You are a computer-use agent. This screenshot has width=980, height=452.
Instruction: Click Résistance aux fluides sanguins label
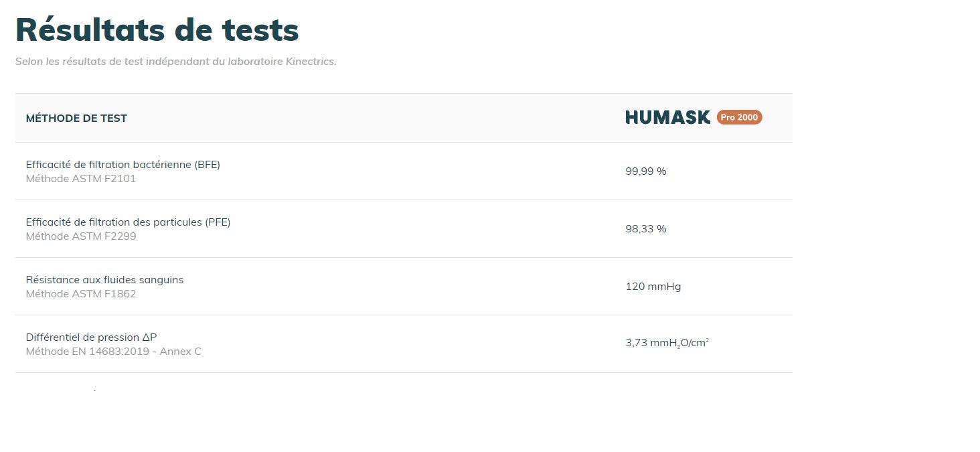coord(104,280)
